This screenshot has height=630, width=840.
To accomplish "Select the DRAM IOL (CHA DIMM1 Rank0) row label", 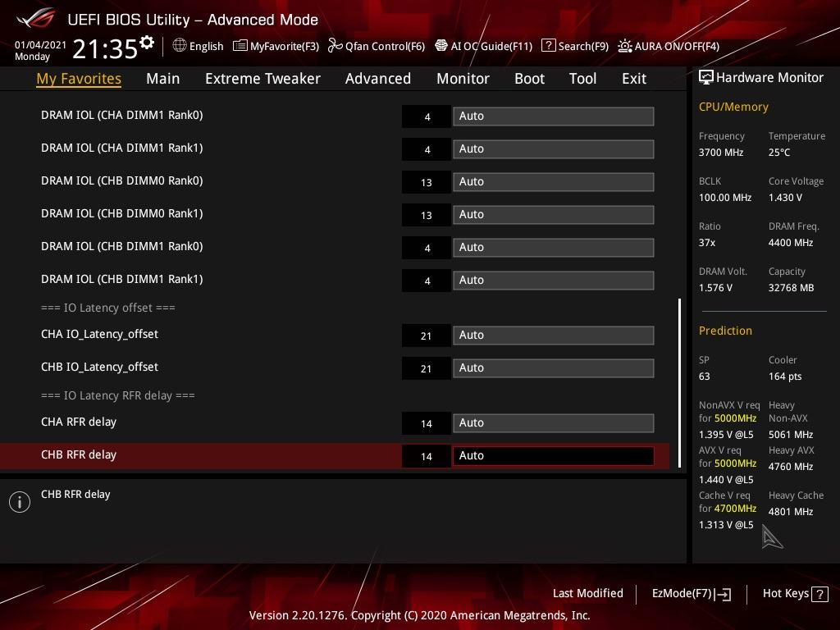I will pos(122,115).
